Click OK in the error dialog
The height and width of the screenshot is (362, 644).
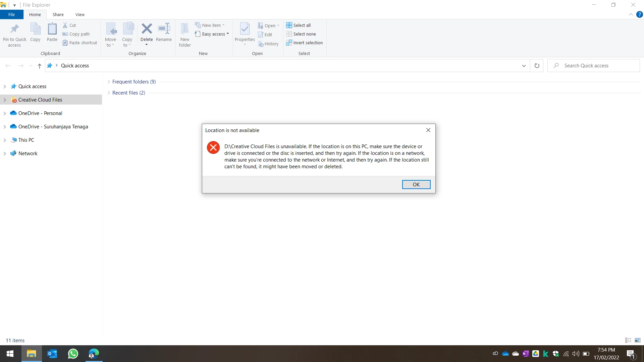(x=416, y=184)
